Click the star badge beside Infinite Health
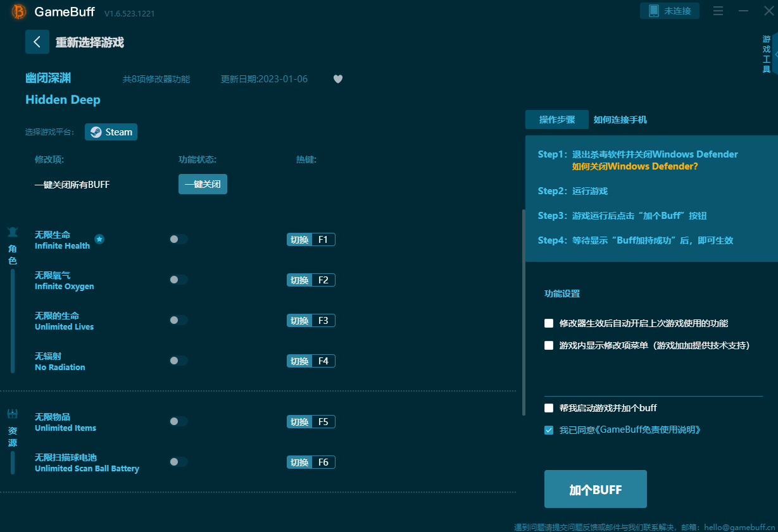778x532 pixels. [x=99, y=238]
